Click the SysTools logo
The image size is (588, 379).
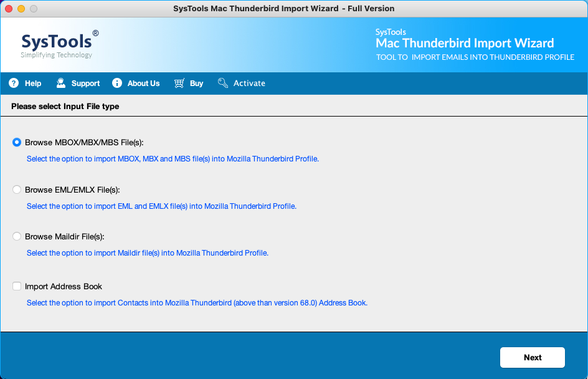pyautogui.click(x=60, y=44)
